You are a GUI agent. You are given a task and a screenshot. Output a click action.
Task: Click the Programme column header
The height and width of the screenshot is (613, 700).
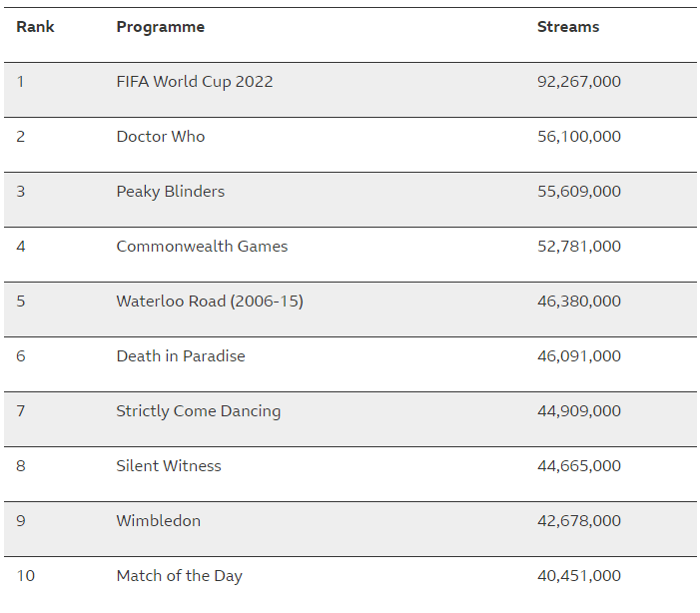pyautogui.click(x=160, y=27)
